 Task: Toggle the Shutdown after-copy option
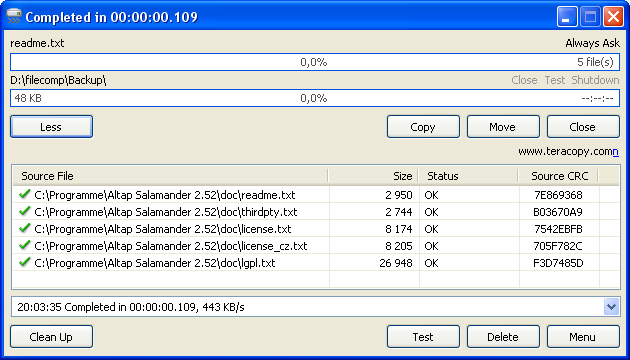[x=595, y=80]
